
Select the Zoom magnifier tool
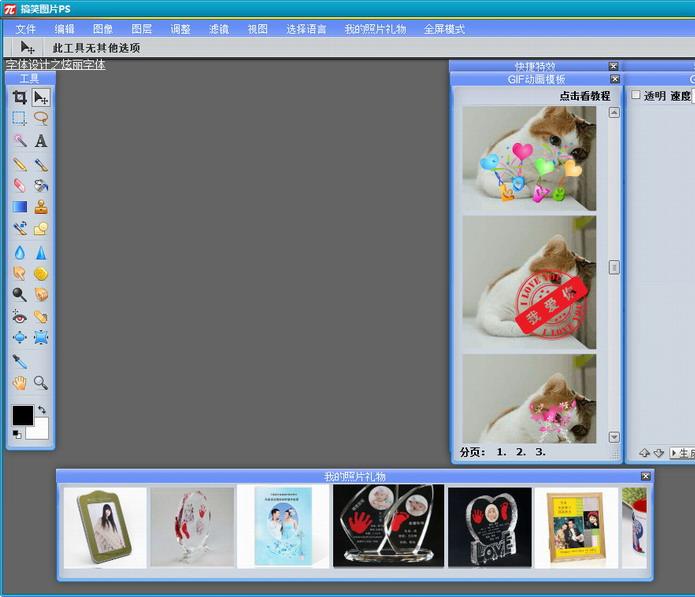click(41, 382)
